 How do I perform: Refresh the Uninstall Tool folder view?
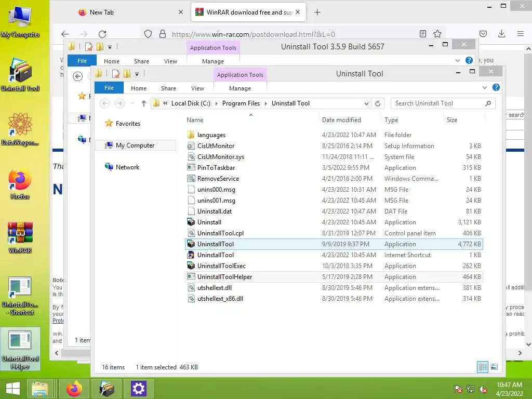coord(378,103)
